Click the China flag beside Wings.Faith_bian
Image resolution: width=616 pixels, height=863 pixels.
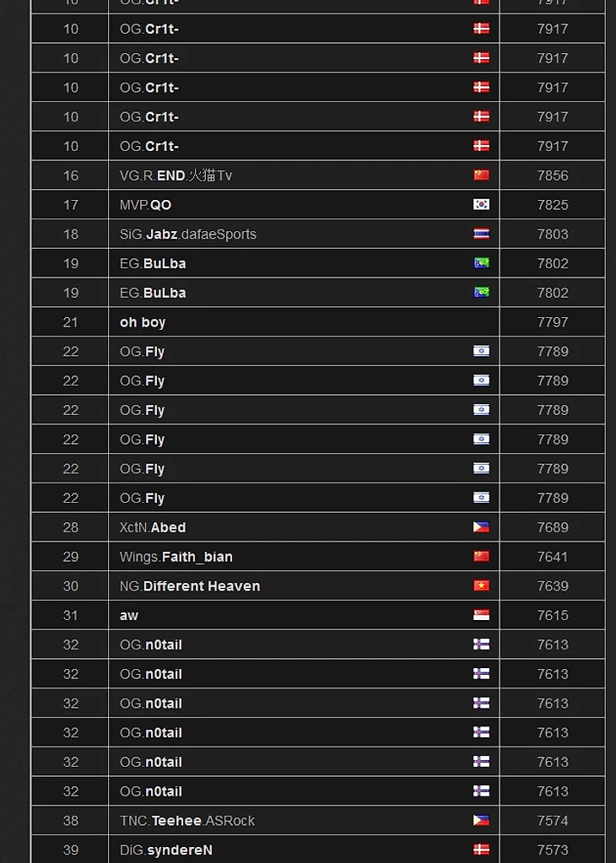click(481, 557)
